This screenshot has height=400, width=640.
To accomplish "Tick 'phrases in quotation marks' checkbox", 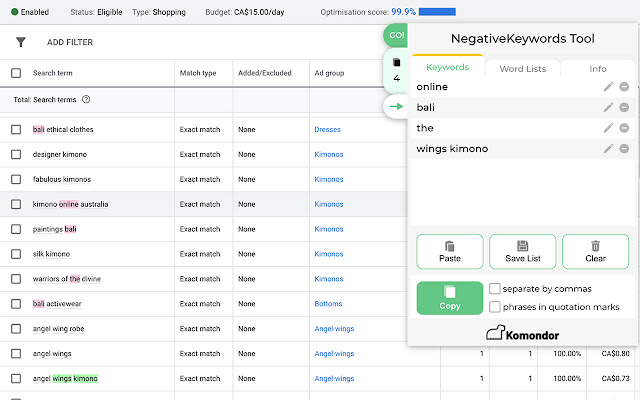I will (495, 307).
